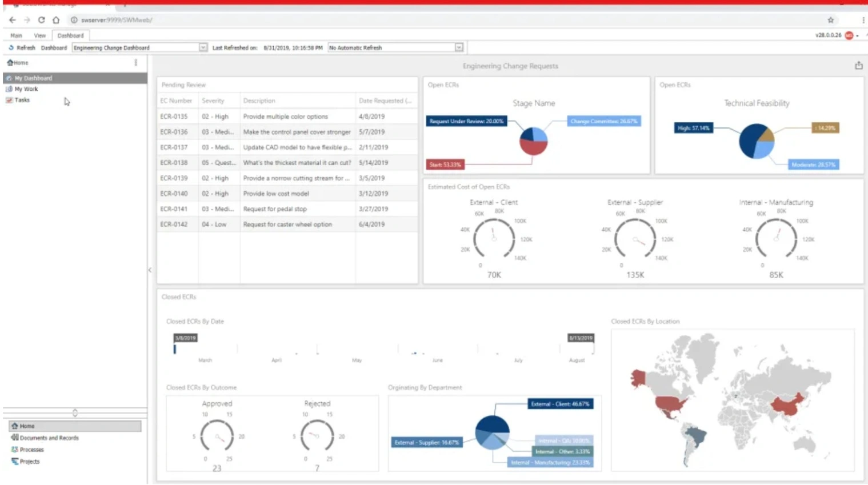The height and width of the screenshot is (485, 868).
Task: Click the browser reload icon
Action: 41,20
